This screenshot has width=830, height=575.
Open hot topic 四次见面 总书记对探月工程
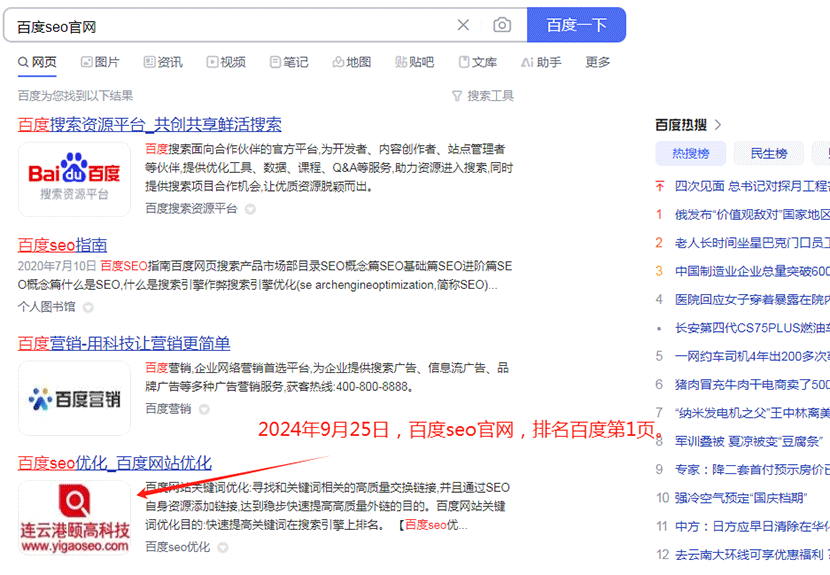pyautogui.click(x=752, y=186)
